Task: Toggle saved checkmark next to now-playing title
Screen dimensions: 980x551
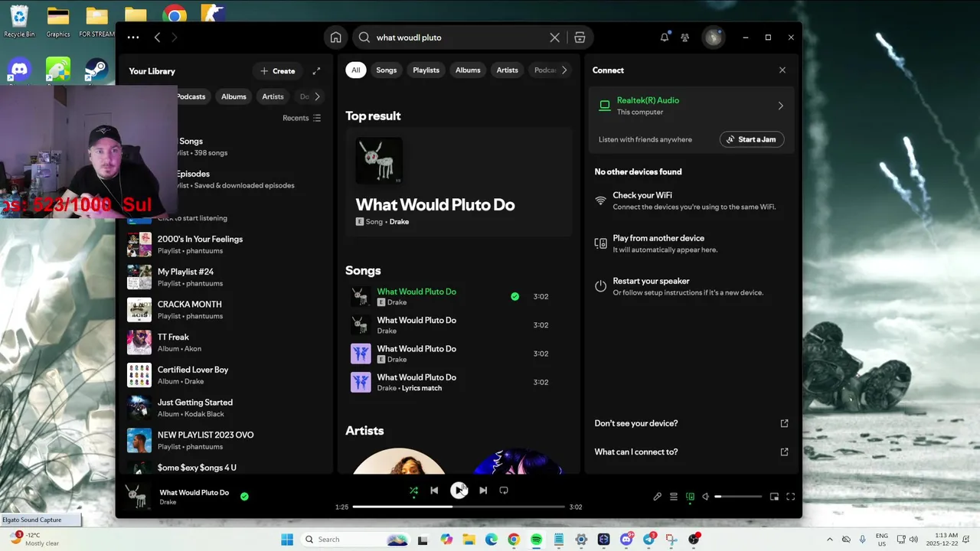Action: (244, 497)
